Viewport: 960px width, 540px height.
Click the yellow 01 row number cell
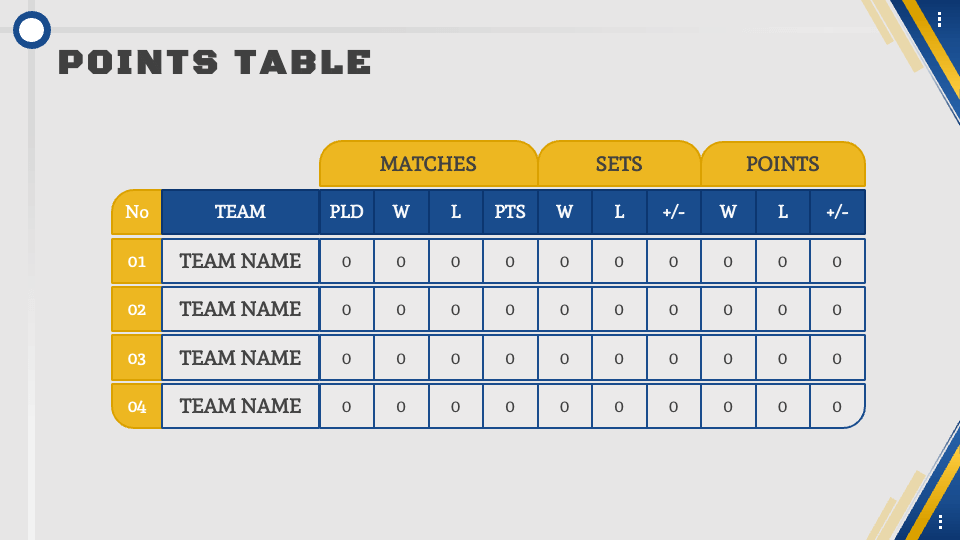point(137,261)
